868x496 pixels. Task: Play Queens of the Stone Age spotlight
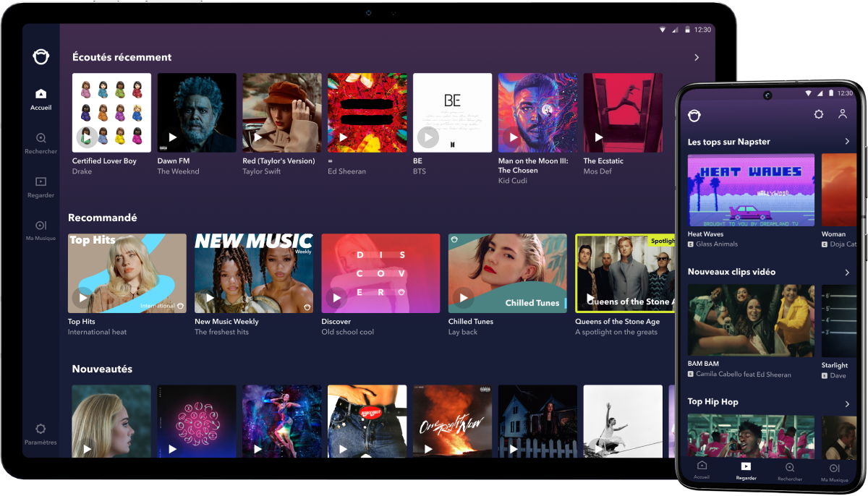tap(590, 297)
